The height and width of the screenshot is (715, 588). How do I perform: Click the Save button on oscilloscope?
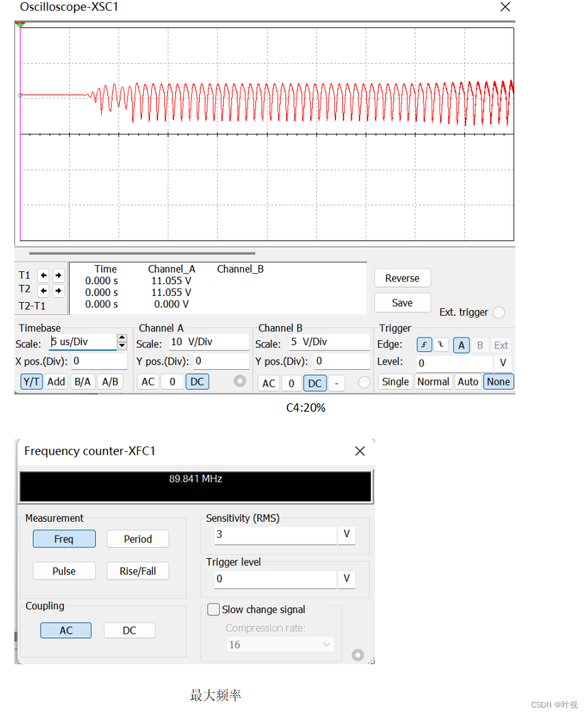(x=402, y=303)
